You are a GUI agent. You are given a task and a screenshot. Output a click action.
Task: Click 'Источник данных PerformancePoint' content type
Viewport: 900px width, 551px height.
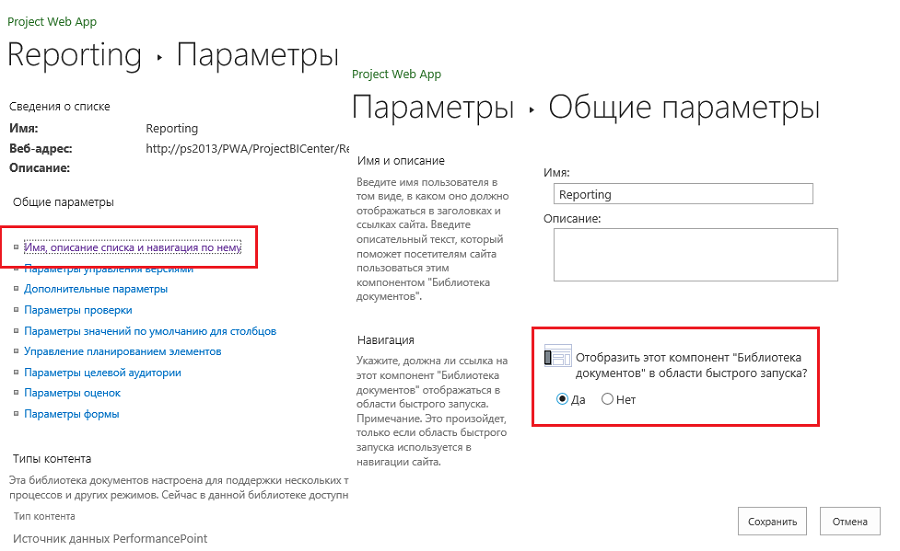tap(110, 538)
